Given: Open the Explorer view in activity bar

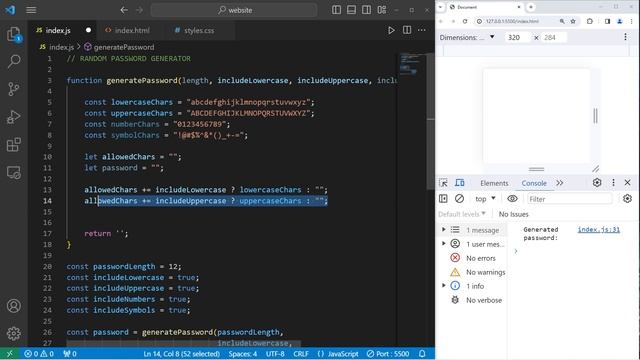Looking at the screenshot, I should pos(13,34).
